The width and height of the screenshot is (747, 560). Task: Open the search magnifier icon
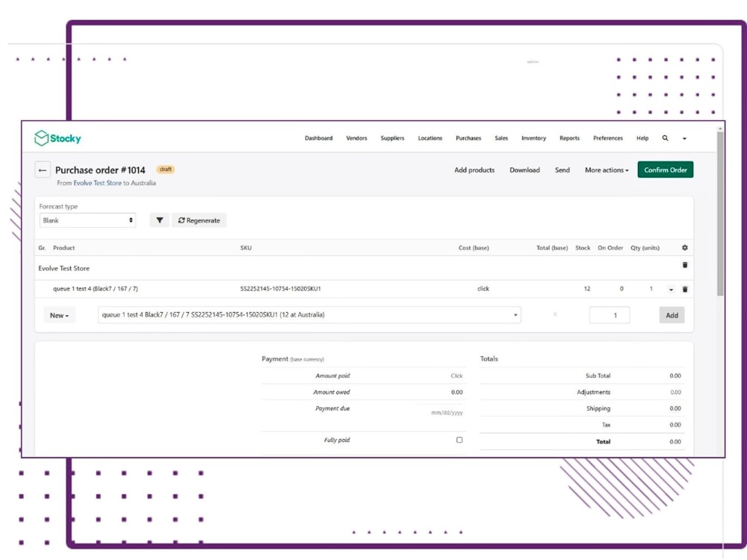coord(665,138)
